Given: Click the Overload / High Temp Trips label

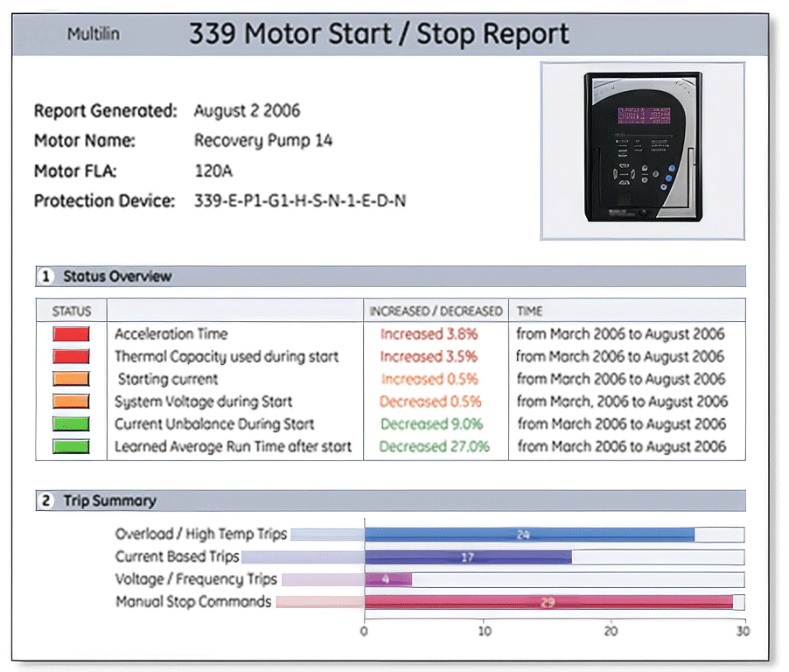Looking at the screenshot, I should [x=201, y=534].
